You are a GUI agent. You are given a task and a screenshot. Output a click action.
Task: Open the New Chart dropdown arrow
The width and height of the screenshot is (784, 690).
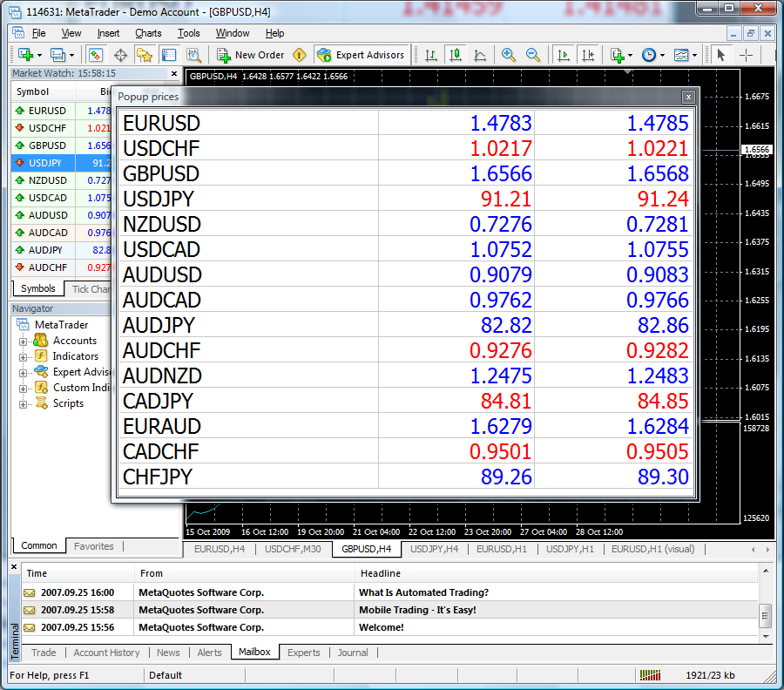click(39, 55)
